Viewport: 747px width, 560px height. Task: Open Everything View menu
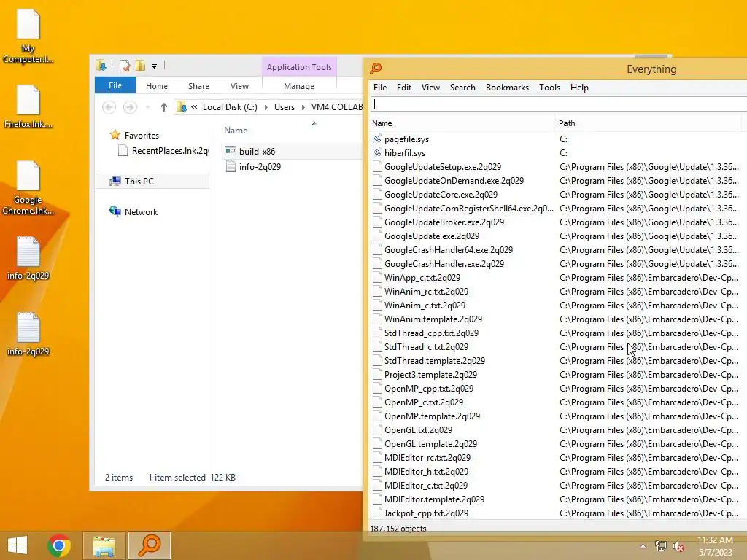point(430,87)
